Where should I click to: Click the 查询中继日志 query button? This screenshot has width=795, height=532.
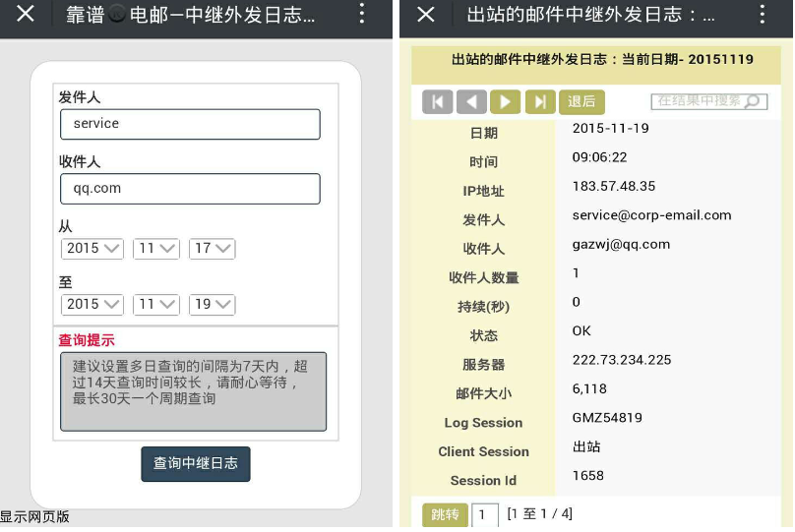pos(196,463)
